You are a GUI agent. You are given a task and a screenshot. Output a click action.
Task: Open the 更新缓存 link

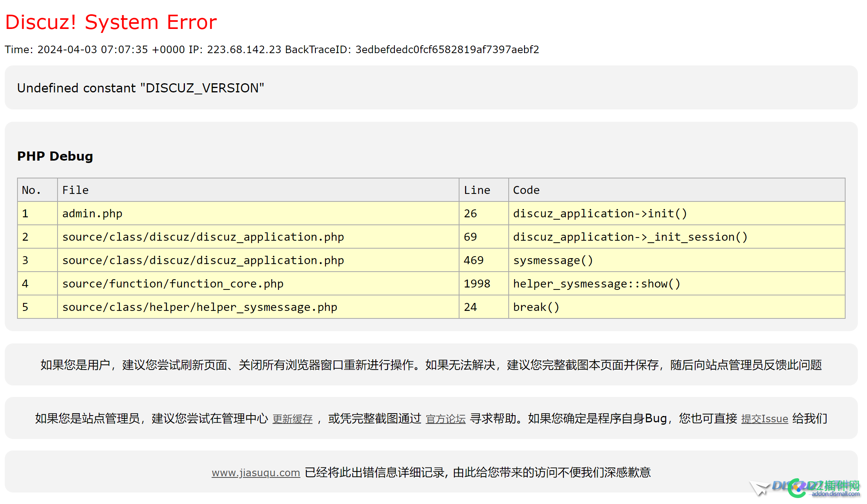pyautogui.click(x=292, y=419)
